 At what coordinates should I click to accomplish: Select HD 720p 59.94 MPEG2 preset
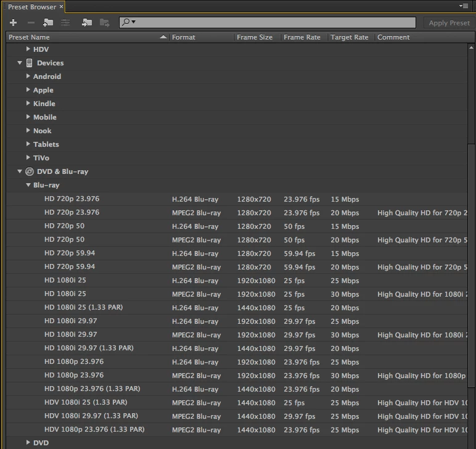pos(237,267)
